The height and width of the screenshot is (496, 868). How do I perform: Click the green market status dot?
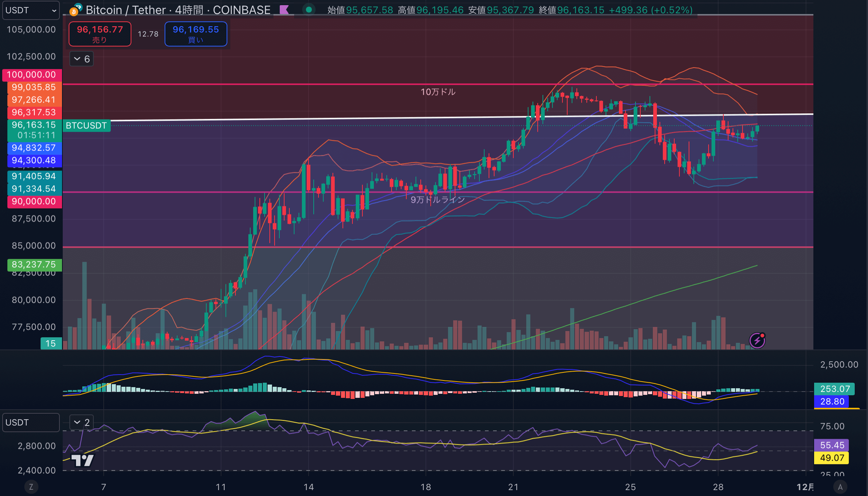309,10
